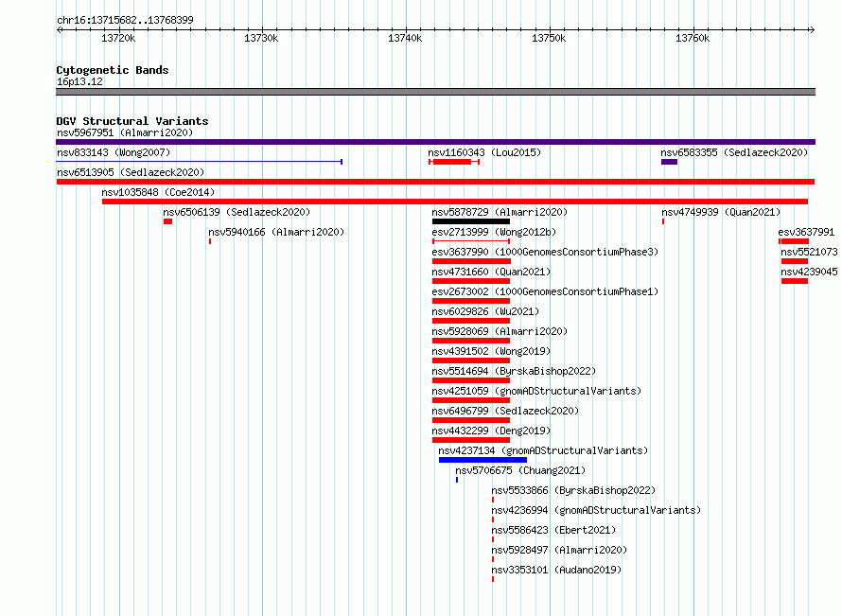Click the red nsv4391502 variant bar
Viewport: 842px width, 616px height.
point(471,361)
